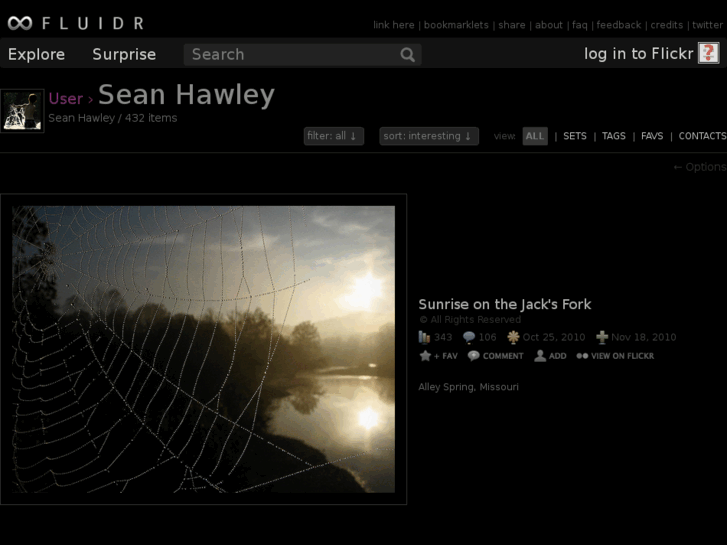Image resolution: width=727 pixels, height=545 pixels.
Task: Click the comments bubble icon showing 106
Action: (x=469, y=337)
